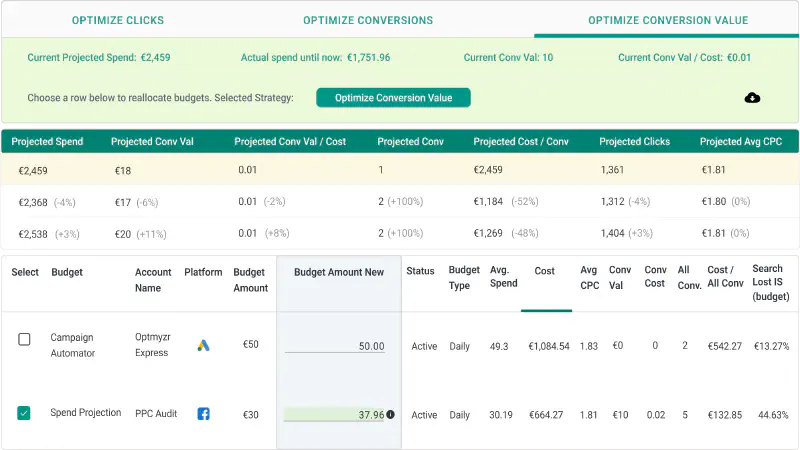The height and width of the screenshot is (450, 800).
Task: Click the €1,084.54 cost value
Action: pos(548,346)
